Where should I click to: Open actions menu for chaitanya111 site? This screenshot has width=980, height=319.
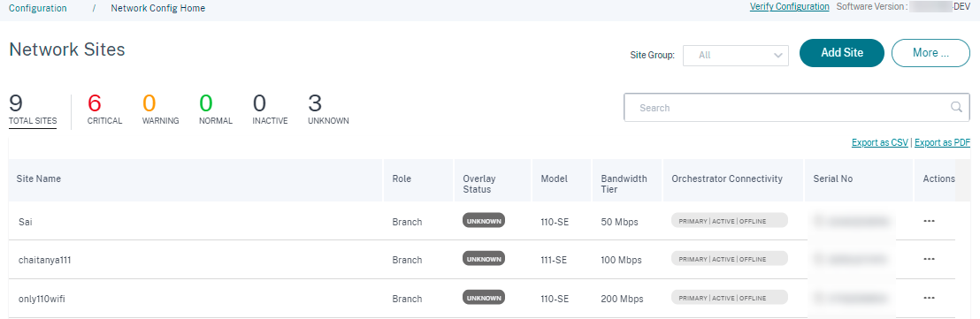pyautogui.click(x=929, y=259)
